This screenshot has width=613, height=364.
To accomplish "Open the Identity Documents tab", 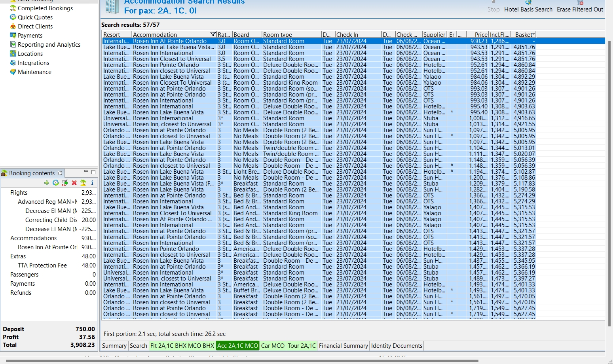I will tap(397, 346).
